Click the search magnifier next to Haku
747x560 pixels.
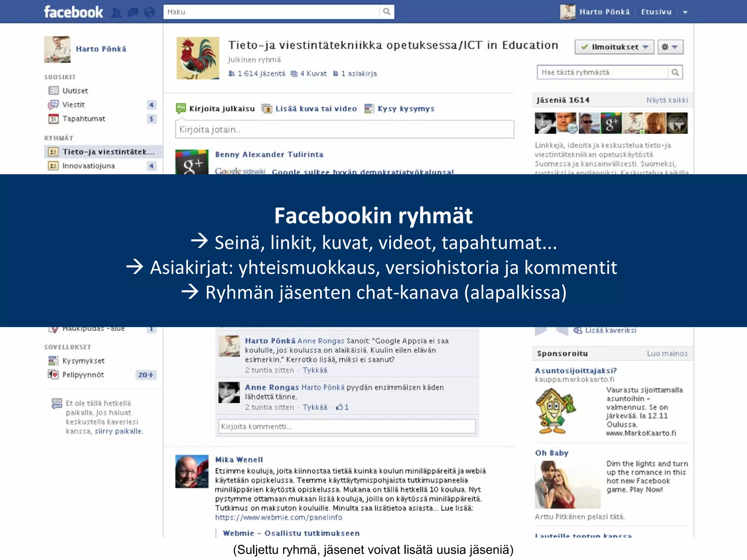pos(387,12)
